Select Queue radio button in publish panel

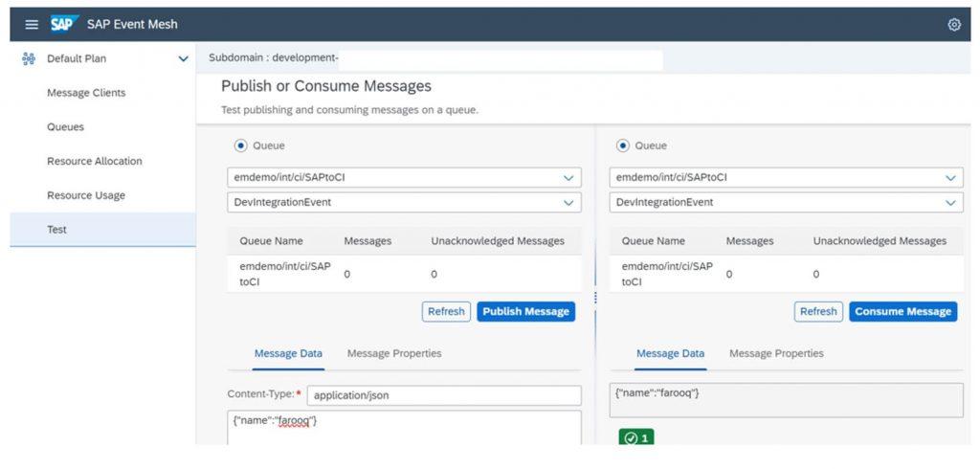pyautogui.click(x=240, y=145)
